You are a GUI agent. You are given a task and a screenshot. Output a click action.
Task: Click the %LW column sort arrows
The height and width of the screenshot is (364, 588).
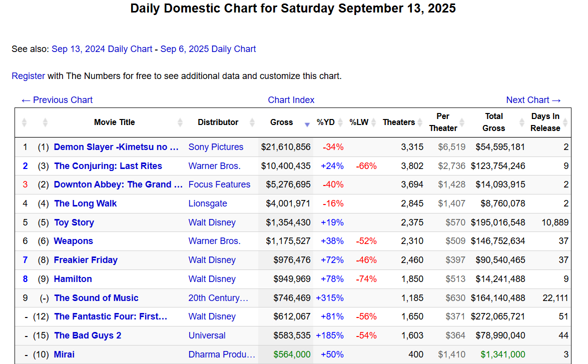pyautogui.click(x=373, y=122)
